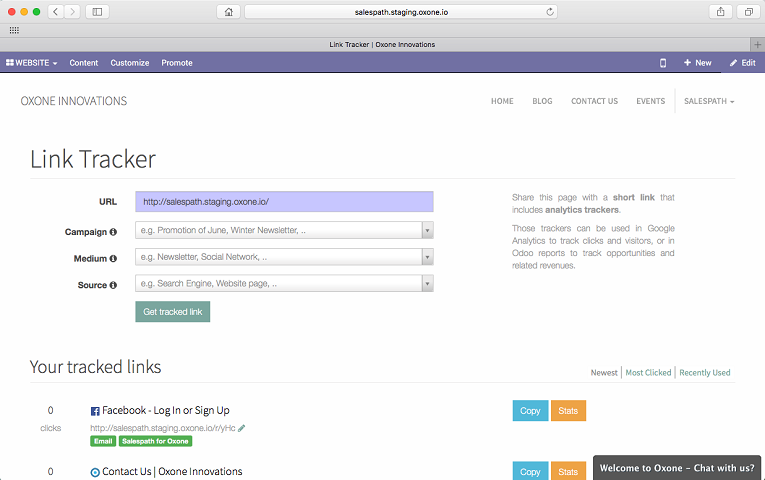Open the Content menu
This screenshot has height=480, width=765.
[83, 63]
